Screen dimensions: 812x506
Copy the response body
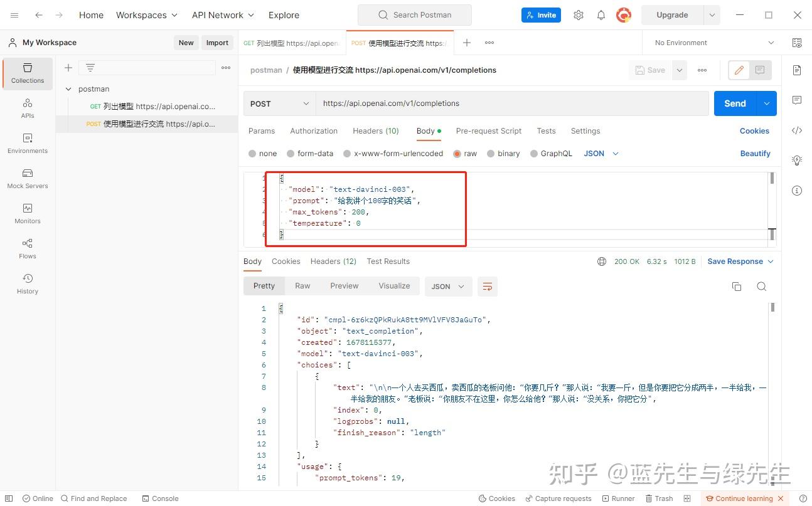pos(737,286)
